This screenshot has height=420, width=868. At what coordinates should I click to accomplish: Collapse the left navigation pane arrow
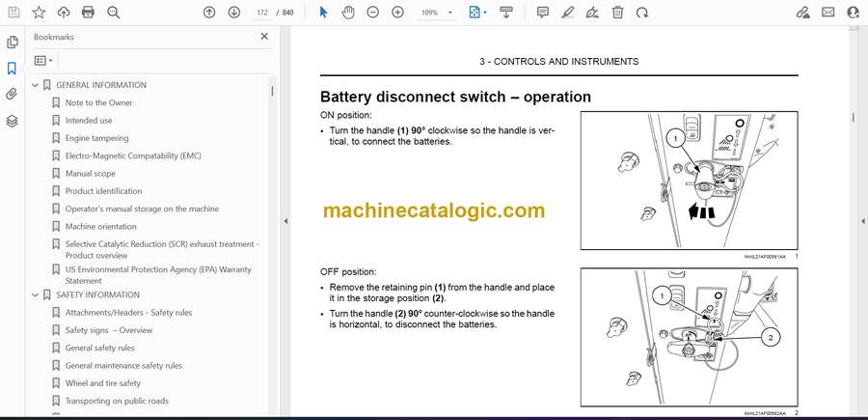coord(285,221)
